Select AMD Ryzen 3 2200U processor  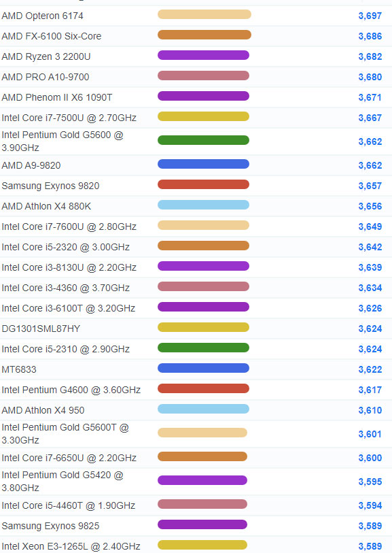(x=46, y=56)
